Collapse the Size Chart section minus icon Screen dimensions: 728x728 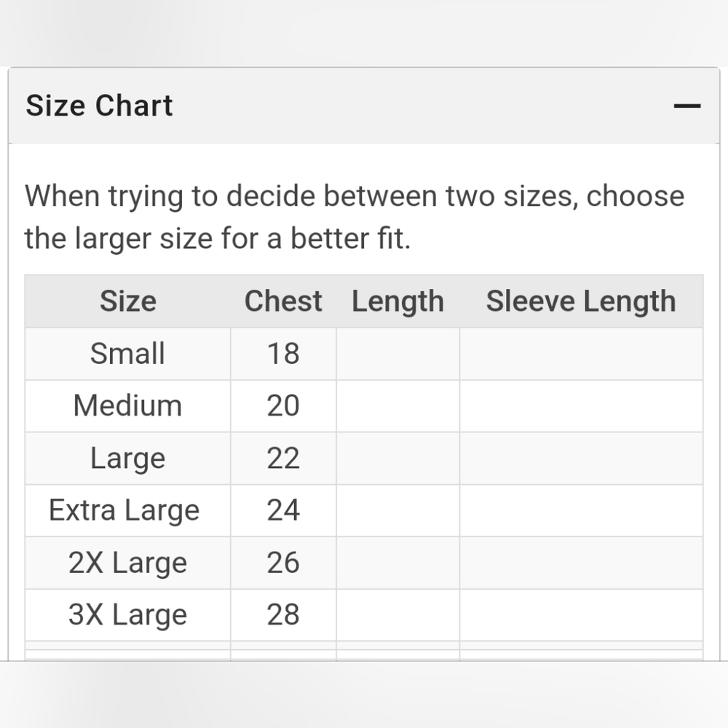coord(687,106)
